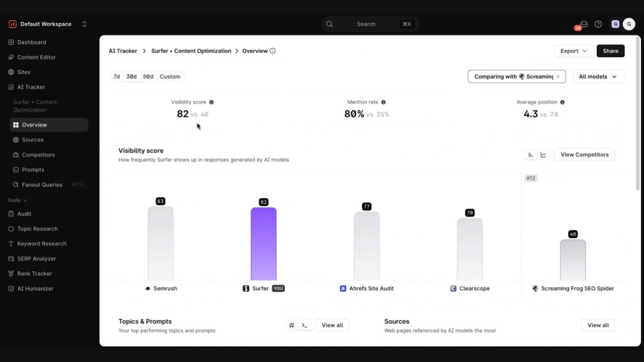
Task: Switch chart to bar view
Action: tap(531, 155)
